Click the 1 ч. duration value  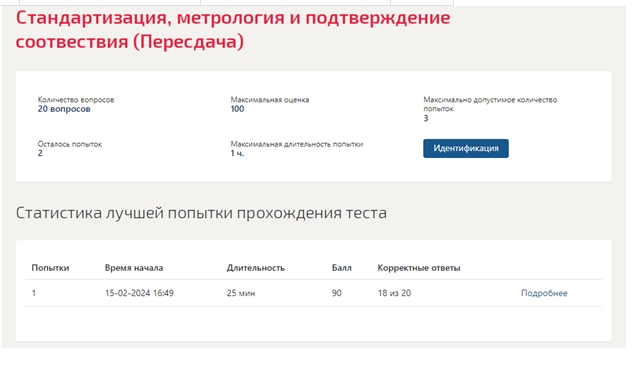[x=237, y=153]
